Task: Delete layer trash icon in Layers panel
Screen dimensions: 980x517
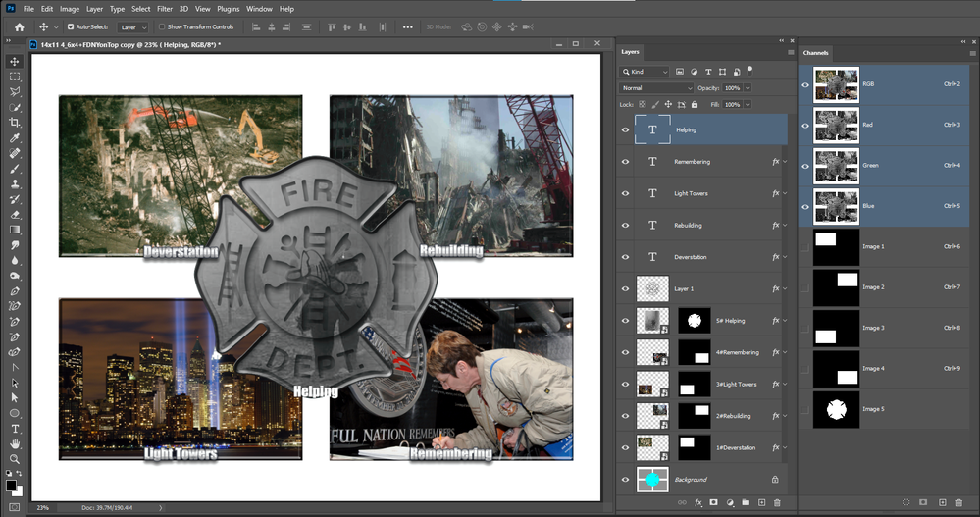Action: [778, 502]
